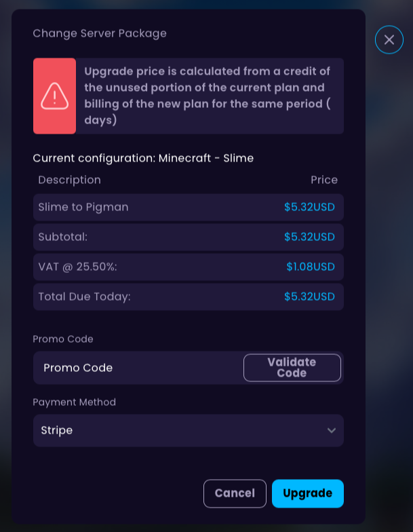413x532 pixels.
Task: Select the Slime to Pigman row
Action: [189, 207]
